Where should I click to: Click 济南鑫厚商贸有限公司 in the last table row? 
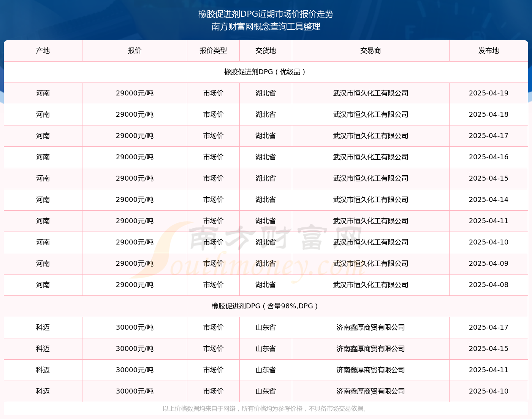(370, 391)
